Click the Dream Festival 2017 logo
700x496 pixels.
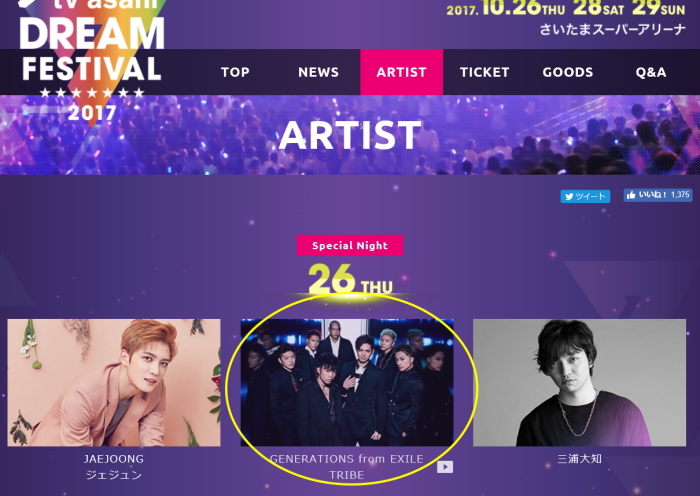[x=92, y=60]
